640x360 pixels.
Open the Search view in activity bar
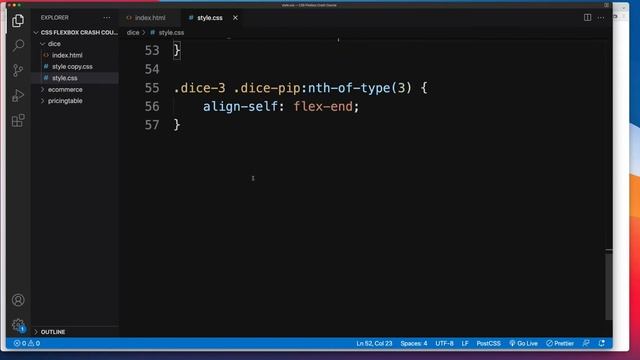18,45
